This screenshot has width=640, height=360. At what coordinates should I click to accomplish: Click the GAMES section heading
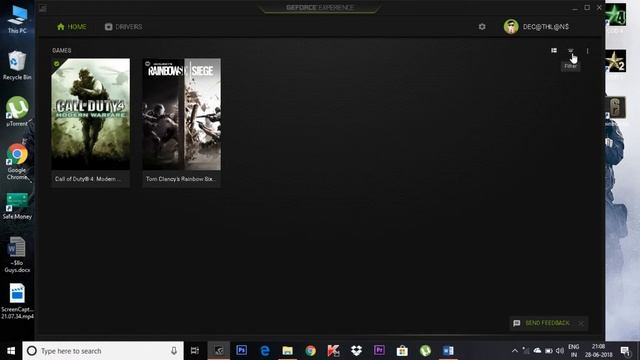[62, 51]
